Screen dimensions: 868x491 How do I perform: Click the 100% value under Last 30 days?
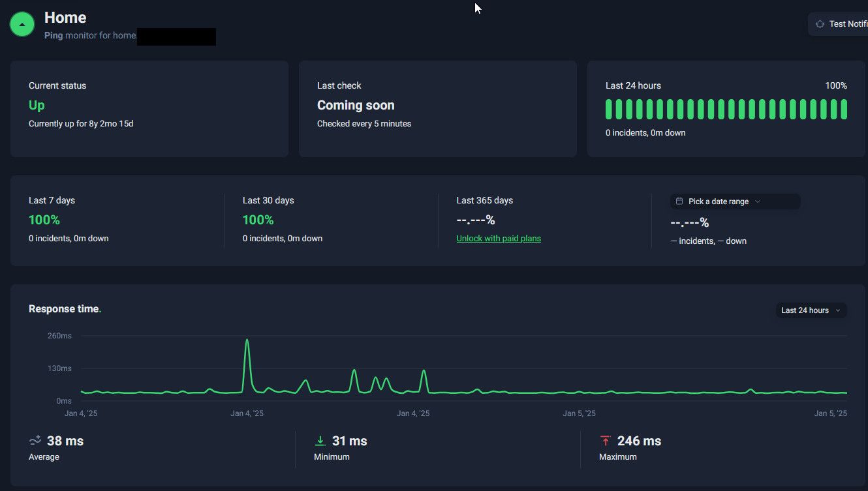pyautogui.click(x=258, y=220)
